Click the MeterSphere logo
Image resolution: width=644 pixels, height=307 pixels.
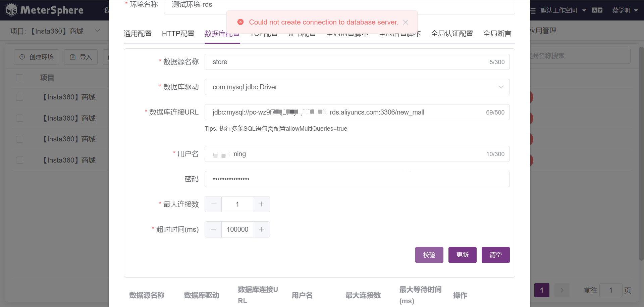click(45, 10)
